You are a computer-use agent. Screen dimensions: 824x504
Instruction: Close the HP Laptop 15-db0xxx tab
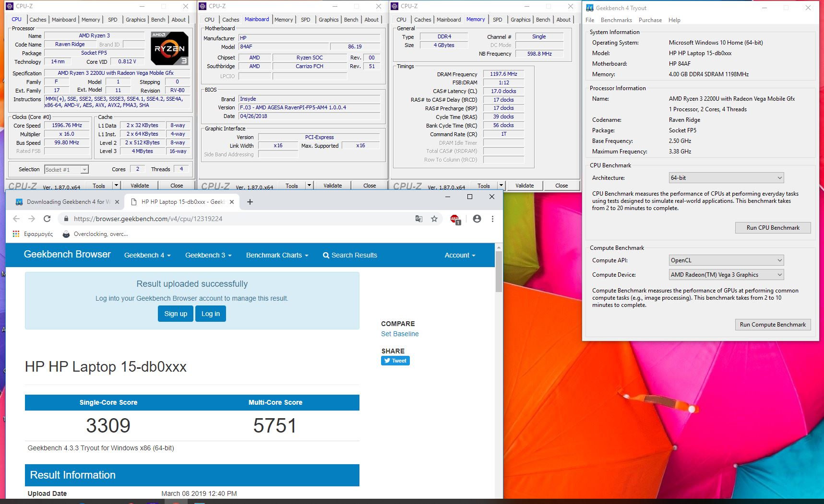[x=232, y=202]
